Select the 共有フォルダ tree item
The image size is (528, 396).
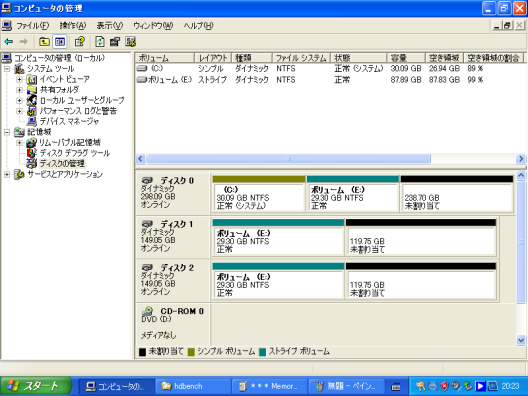tap(59, 90)
